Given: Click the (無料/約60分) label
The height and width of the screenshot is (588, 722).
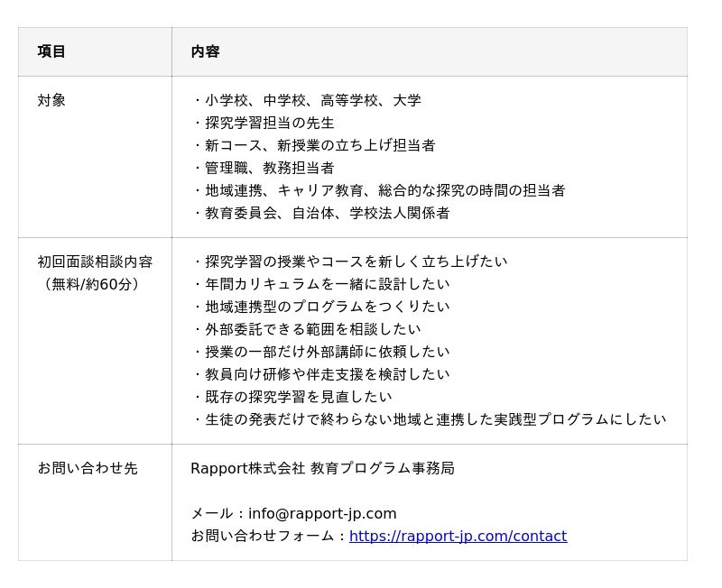Looking at the screenshot, I should 89,284.
